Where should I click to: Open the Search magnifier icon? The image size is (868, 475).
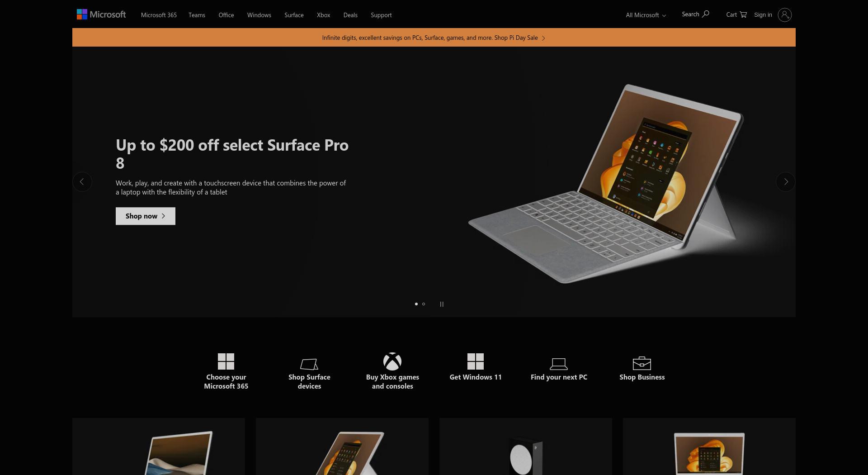tap(706, 14)
